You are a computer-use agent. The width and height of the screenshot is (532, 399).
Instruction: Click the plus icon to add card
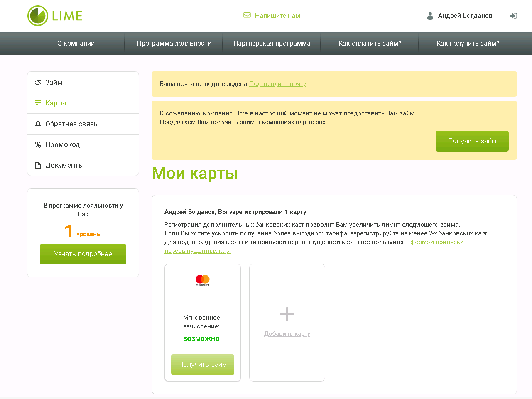pos(287,314)
